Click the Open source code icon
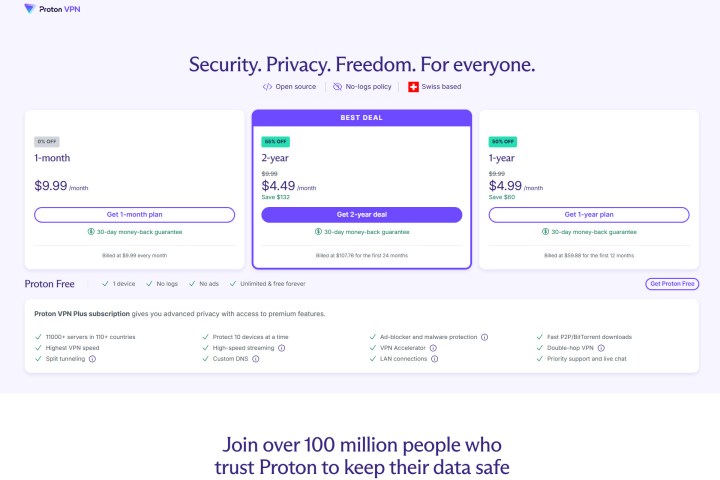The width and height of the screenshot is (720, 480). 267,87
